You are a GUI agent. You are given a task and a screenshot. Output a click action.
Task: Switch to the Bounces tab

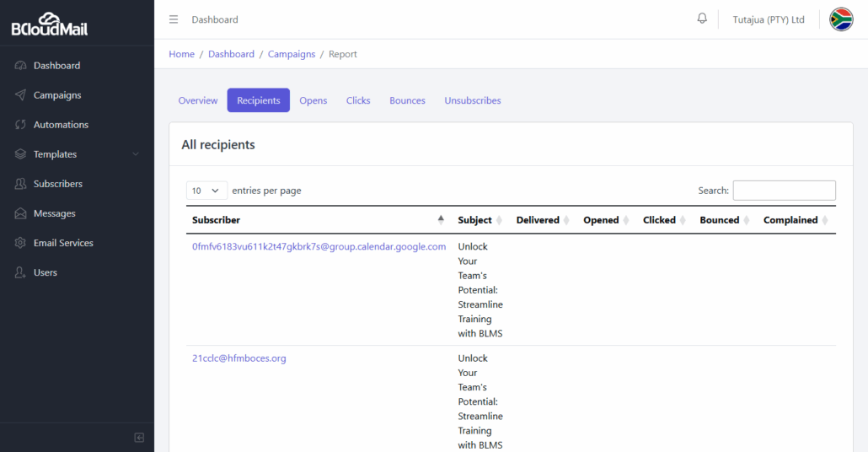pyautogui.click(x=407, y=100)
